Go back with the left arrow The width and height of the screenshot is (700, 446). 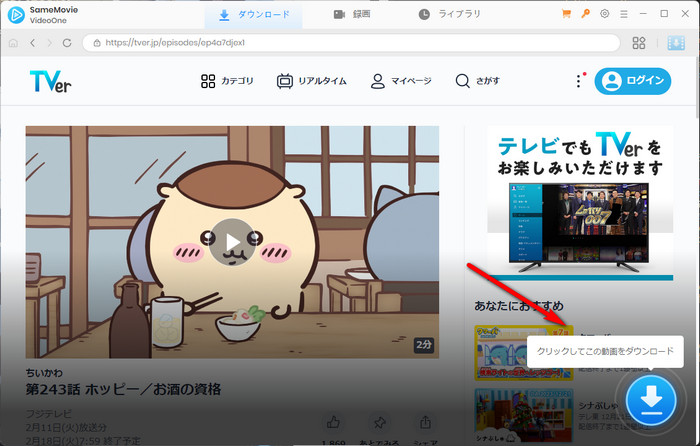coord(33,43)
